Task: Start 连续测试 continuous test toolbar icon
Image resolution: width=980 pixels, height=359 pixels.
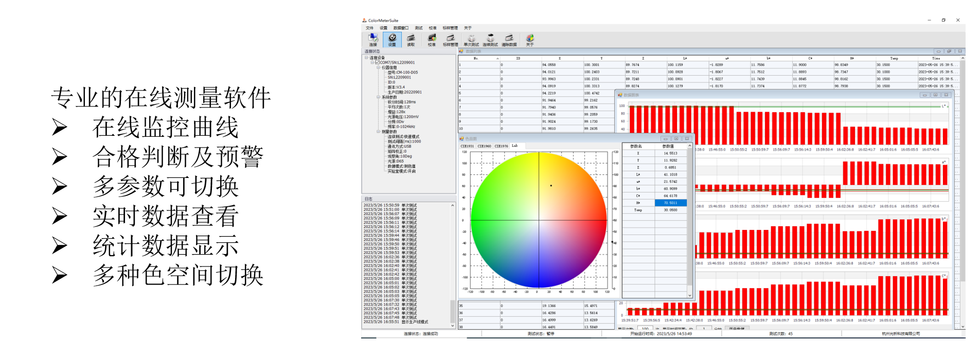Action: 490,40
